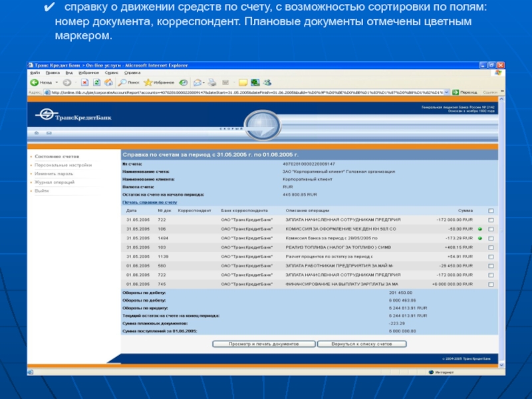The width and height of the screenshot is (532, 399).
Task: Open the Favorites (Избранное) star button
Action: point(156,82)
